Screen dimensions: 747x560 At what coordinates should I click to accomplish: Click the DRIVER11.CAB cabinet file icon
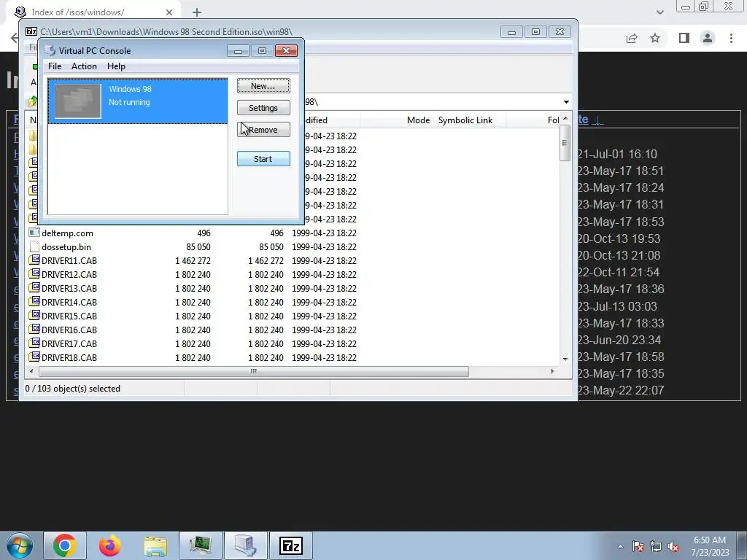coord(34,260)
